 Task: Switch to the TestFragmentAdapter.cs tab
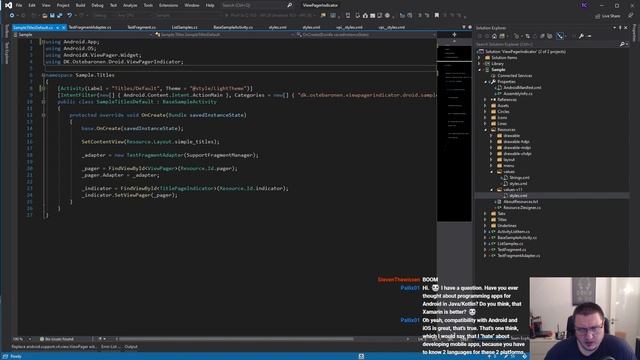[x=90, y=27]
